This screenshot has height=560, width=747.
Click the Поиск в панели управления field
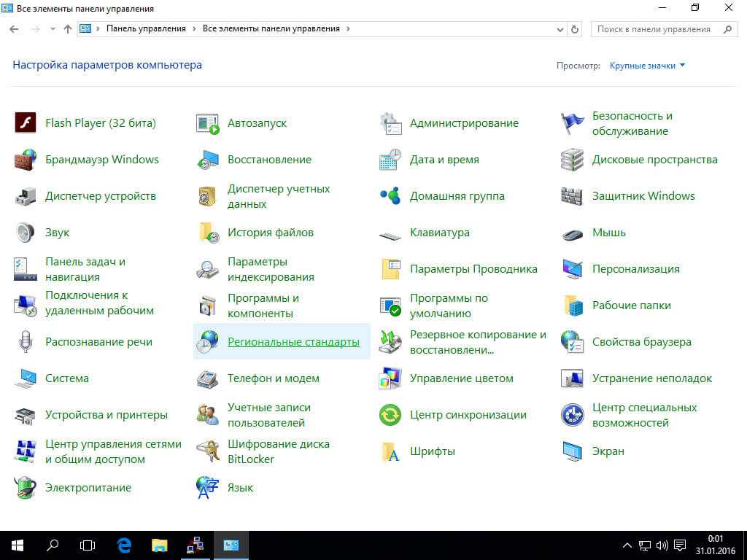point(654,29)
